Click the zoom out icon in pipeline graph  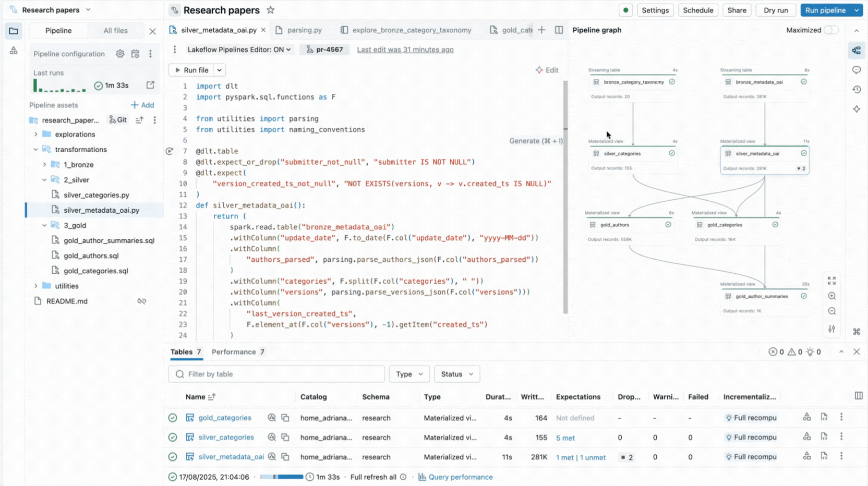click(831, 311)
